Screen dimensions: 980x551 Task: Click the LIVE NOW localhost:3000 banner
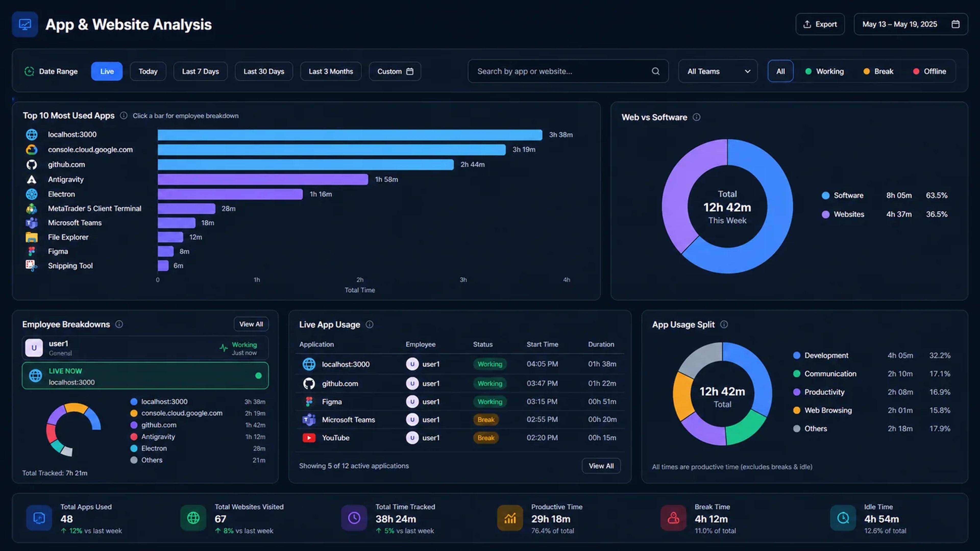[145, 376]
